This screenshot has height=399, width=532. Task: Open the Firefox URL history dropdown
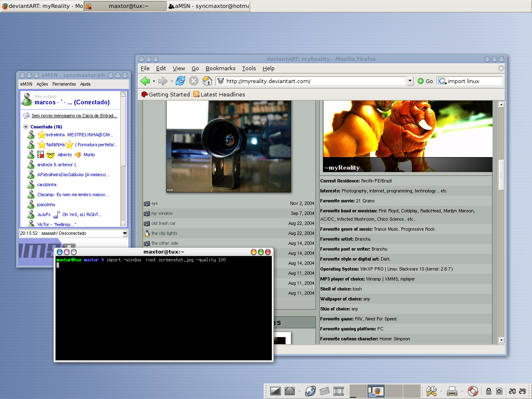410,81
